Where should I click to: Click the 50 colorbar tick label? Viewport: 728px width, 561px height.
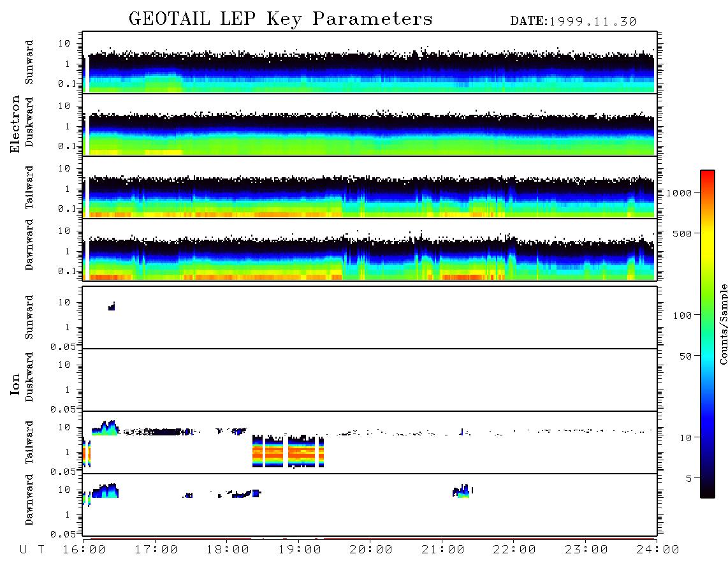tap(685, 356)
